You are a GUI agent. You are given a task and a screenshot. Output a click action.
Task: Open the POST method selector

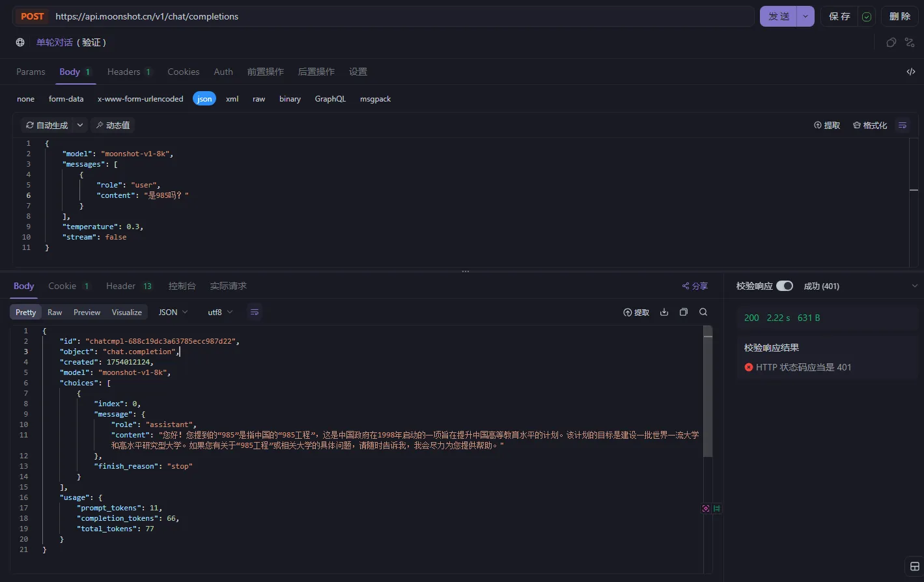[33, 16]
